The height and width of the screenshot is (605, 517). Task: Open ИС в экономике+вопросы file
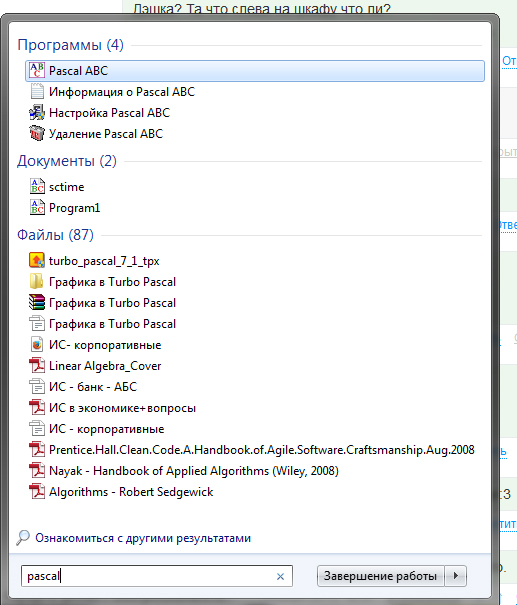tap(122, 408)
